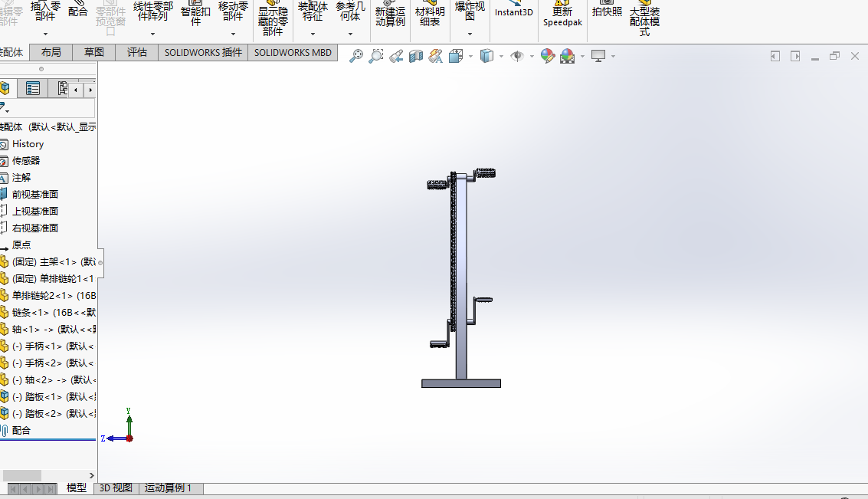
Task: Expand the 参考几何体 dropdown arrow
Action: click(x=350, y=34)
